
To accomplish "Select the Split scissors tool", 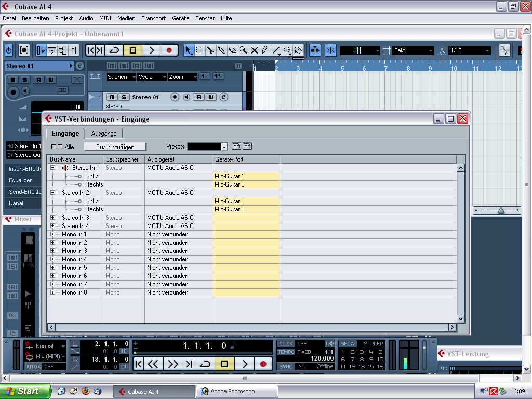I will click(211, 50).
